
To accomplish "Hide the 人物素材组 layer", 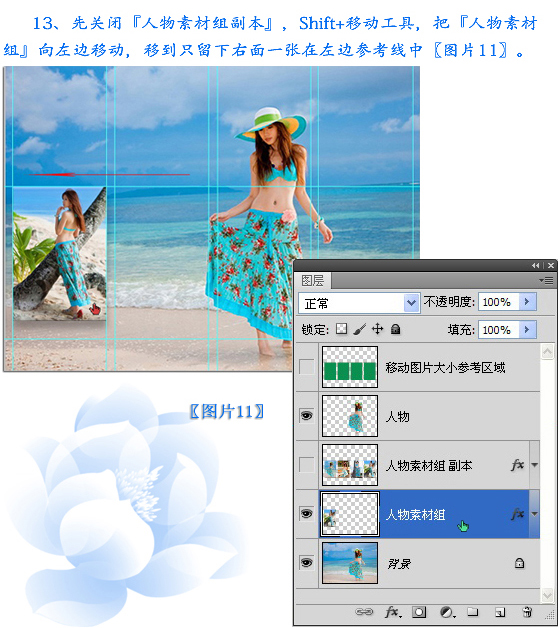I will point(307,513).
